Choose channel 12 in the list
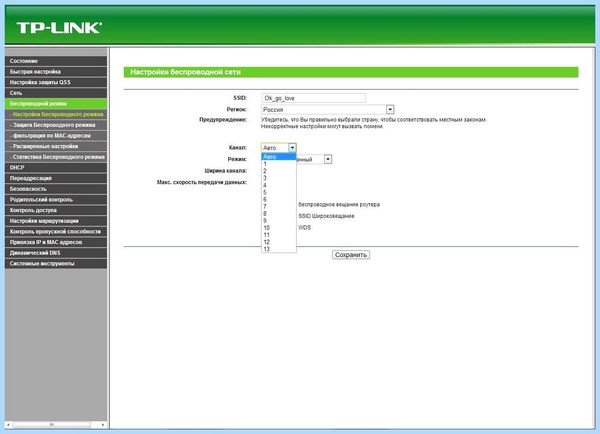The height and width of the screenshot is (434, 600). (x=279, y=242)
